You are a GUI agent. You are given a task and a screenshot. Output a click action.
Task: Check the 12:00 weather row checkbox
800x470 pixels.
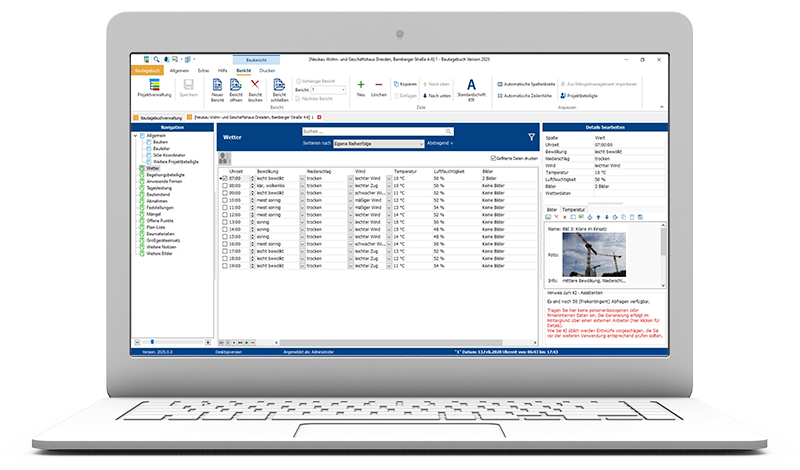click(x=225, y=213)
